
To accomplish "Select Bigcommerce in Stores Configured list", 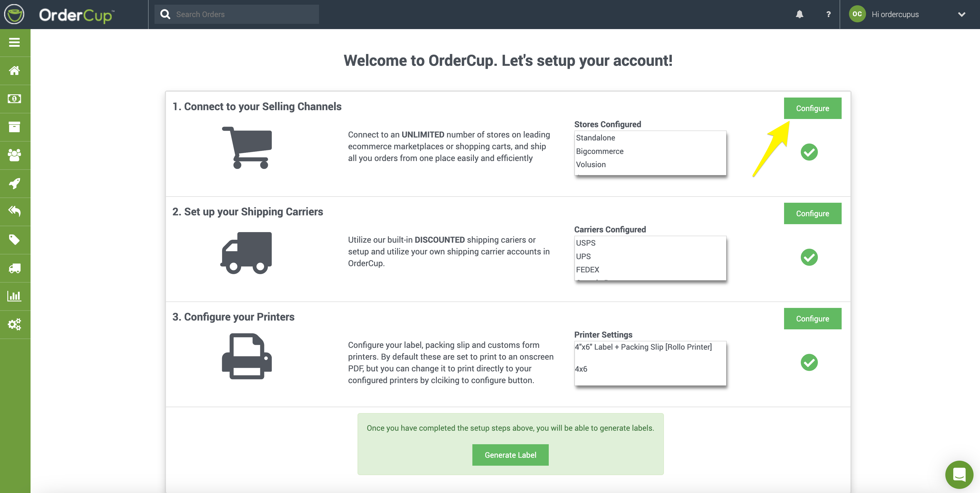I will point(600,151).
